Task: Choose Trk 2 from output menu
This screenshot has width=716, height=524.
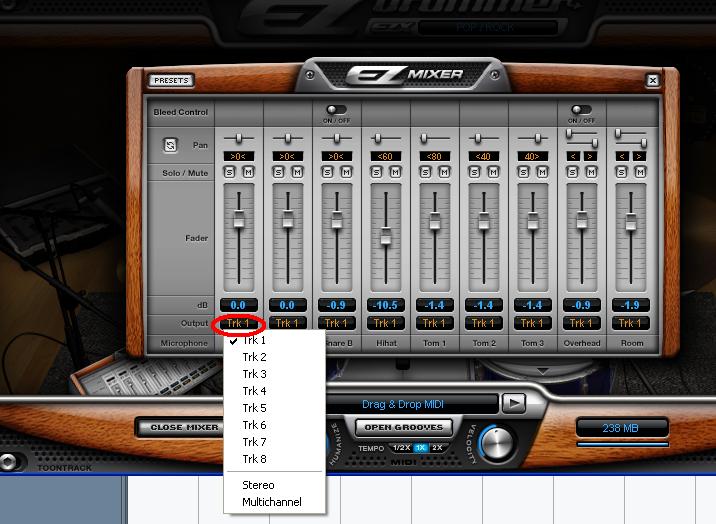Action: coord(274,357)
